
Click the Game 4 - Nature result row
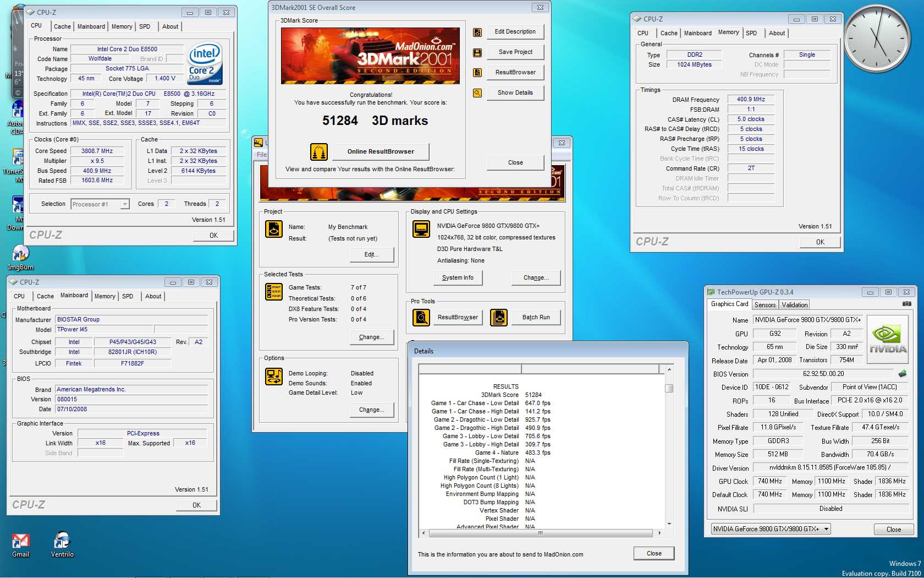[513, 453]
